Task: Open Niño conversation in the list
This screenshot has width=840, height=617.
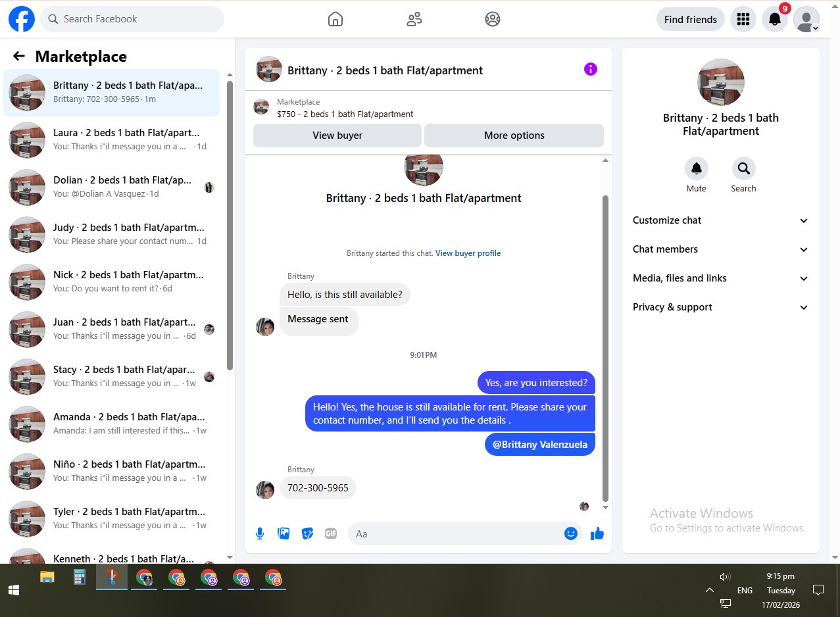Action: pos(112,472)
